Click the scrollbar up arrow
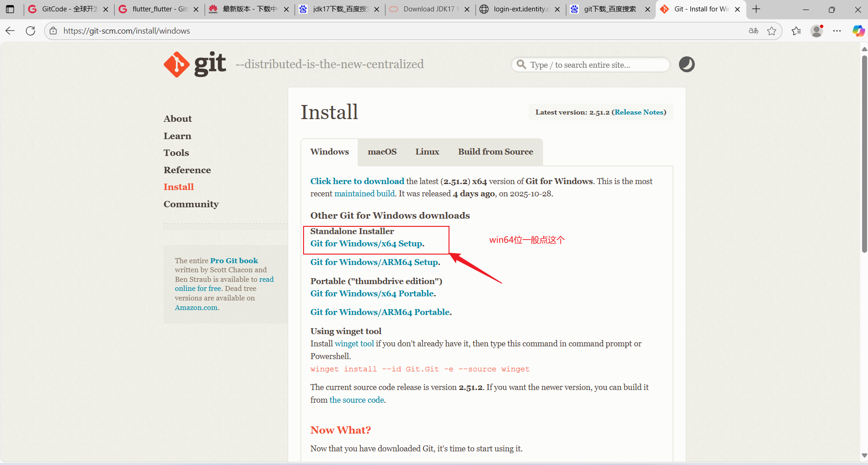This screenshot has width=868, height=465. coord(864,49)
